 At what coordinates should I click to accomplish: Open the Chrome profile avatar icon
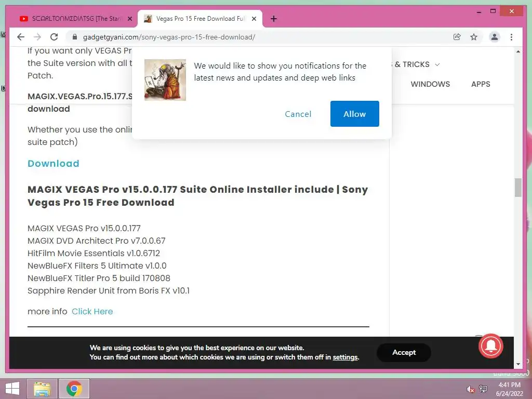(x=495, y=37)
